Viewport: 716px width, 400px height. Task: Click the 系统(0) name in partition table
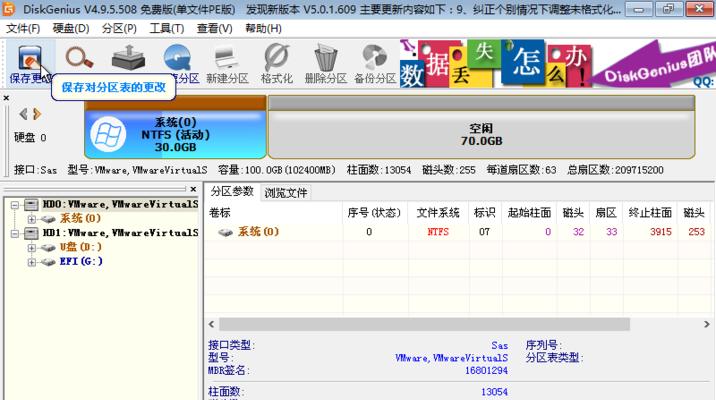(x=258, y=232)
